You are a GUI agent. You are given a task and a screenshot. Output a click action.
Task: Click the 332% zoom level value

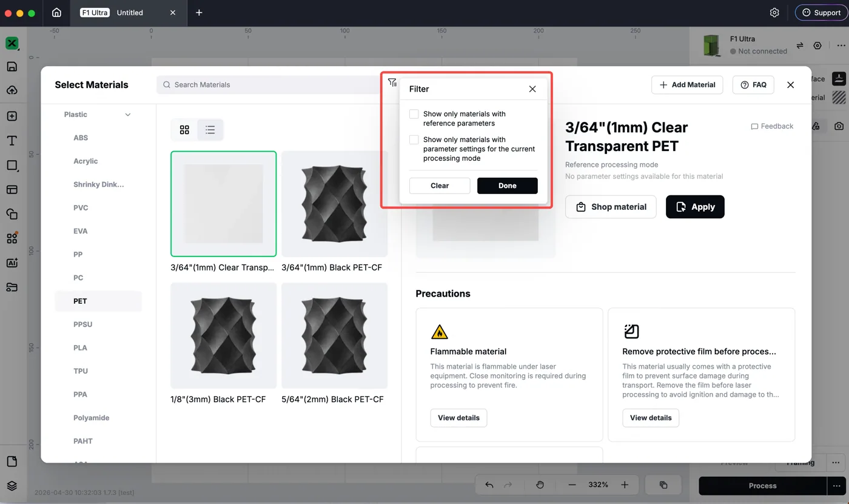[x=598, y=485]
